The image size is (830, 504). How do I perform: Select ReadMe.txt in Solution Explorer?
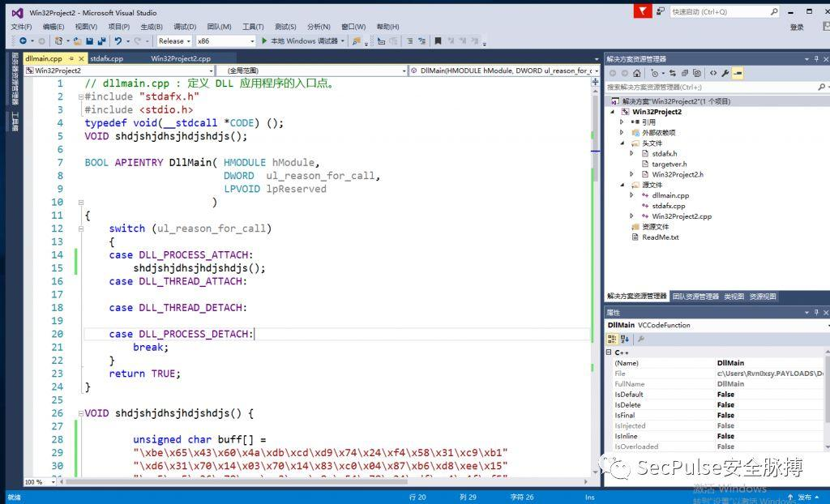click(x=660, y=237)
